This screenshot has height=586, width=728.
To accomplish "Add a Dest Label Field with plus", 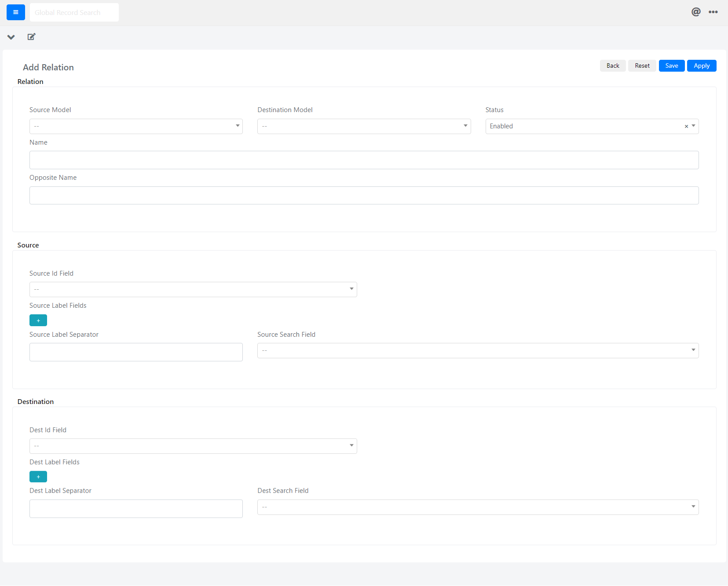I will 38,477.
